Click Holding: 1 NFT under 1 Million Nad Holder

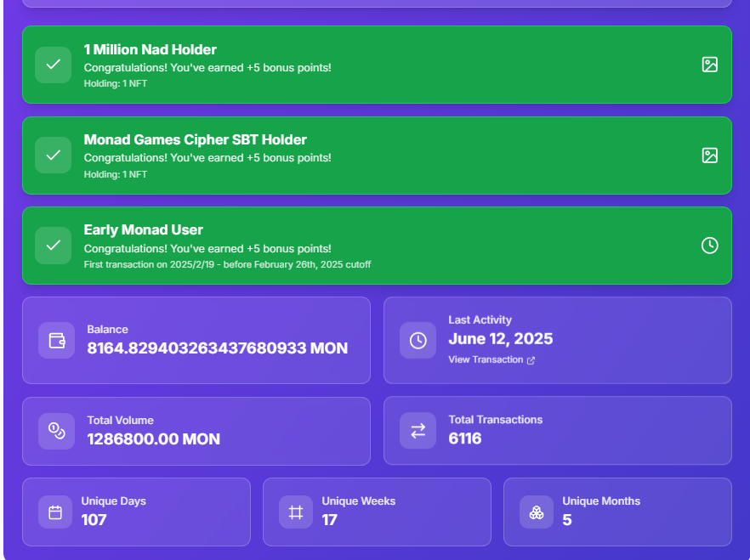(x=116, y=83)
